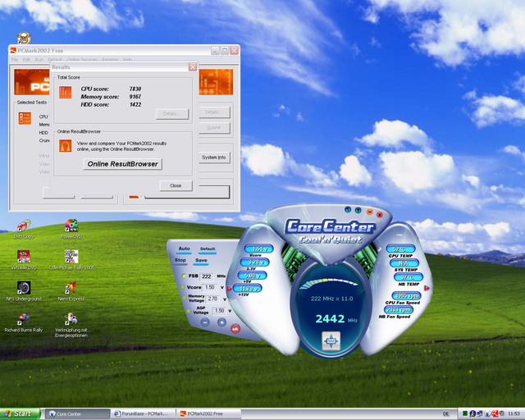Close the Results dialog with Close button
The image size is (525, 420).
coord(176,185)
